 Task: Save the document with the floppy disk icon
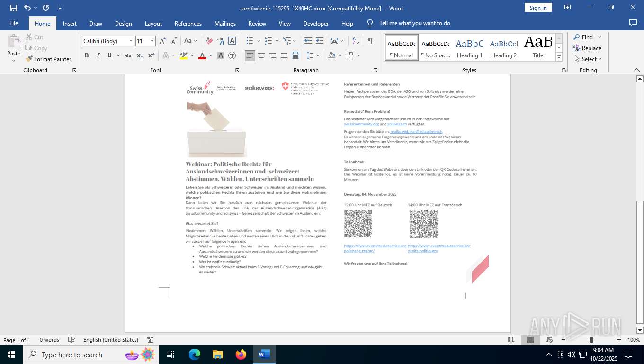(x=13, y=8)
